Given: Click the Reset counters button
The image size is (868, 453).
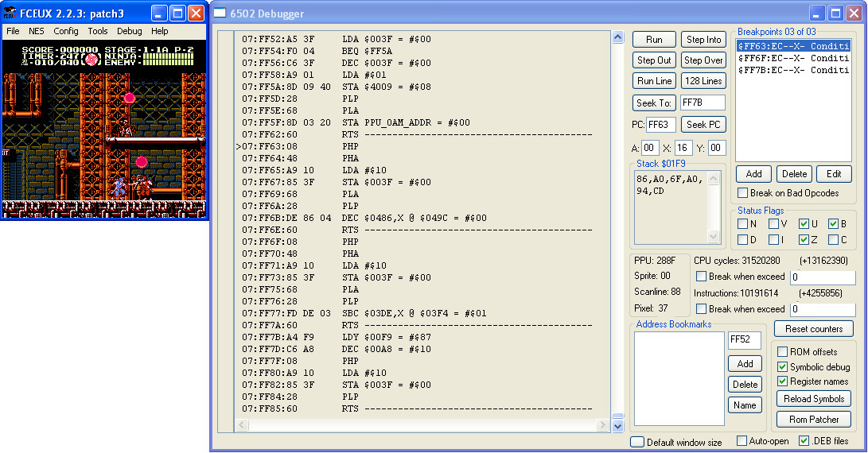Looking at the screenshot, I should (x=814, y=329).
